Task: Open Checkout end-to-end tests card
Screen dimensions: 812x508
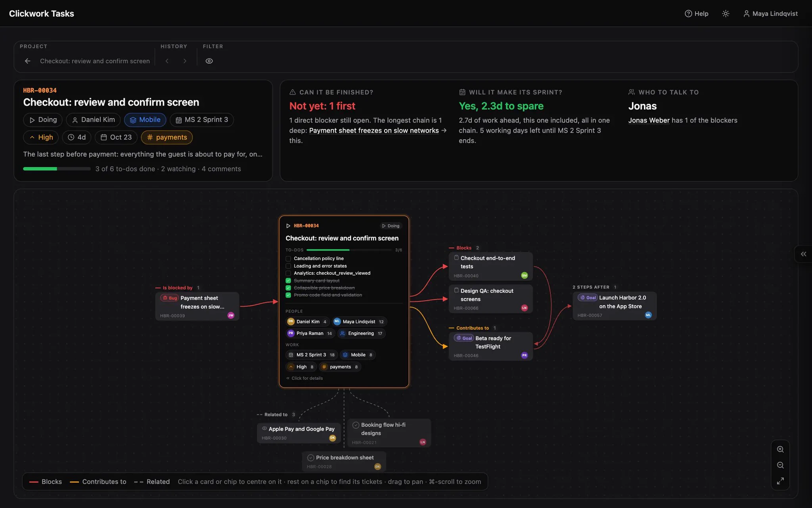Action: pos(490,266)
